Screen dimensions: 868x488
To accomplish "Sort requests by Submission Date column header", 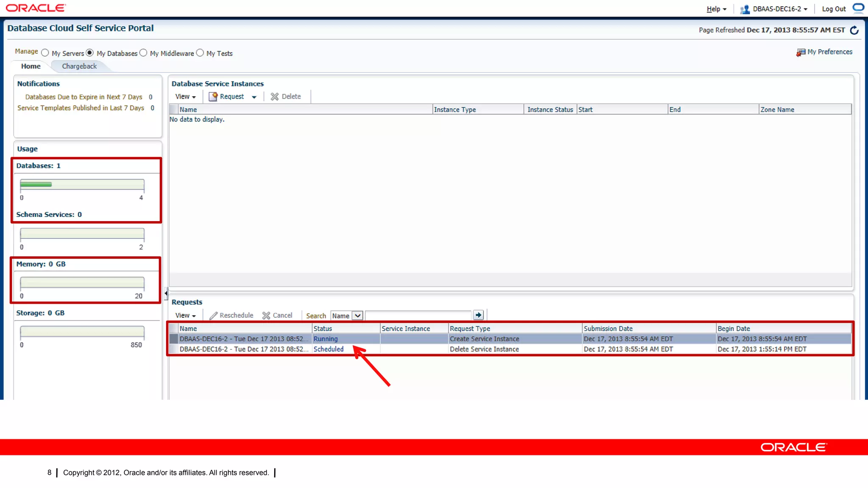I will tap(649, 329).
